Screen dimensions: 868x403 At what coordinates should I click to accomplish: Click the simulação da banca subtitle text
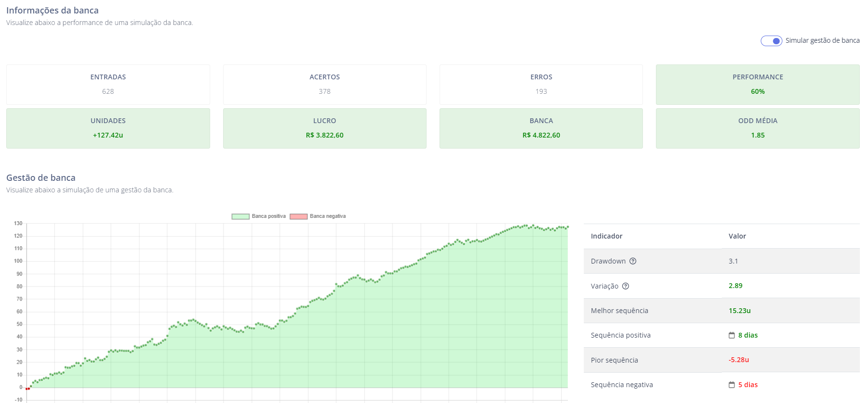(100, 23)
